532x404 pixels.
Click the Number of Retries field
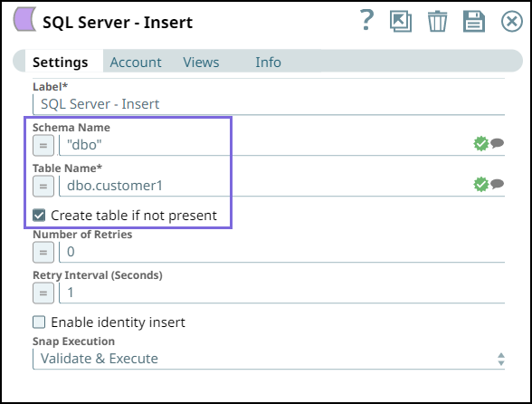click(x=282, y=252)
